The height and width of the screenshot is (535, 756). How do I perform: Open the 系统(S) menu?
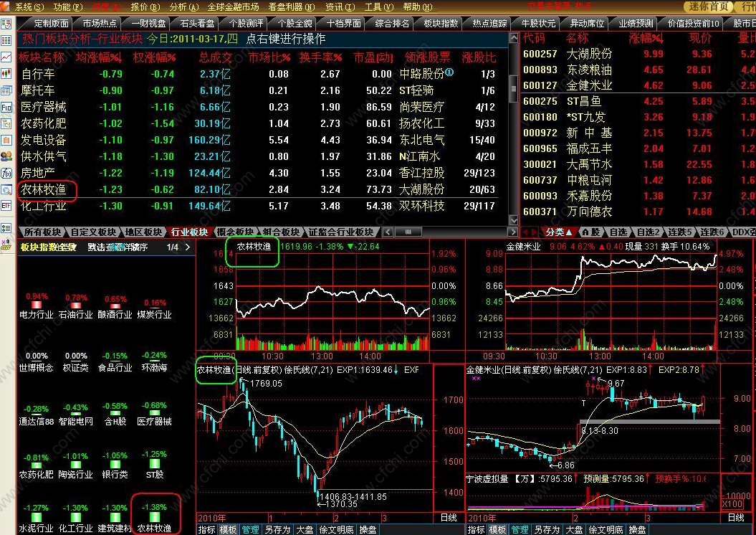[29, 6]
